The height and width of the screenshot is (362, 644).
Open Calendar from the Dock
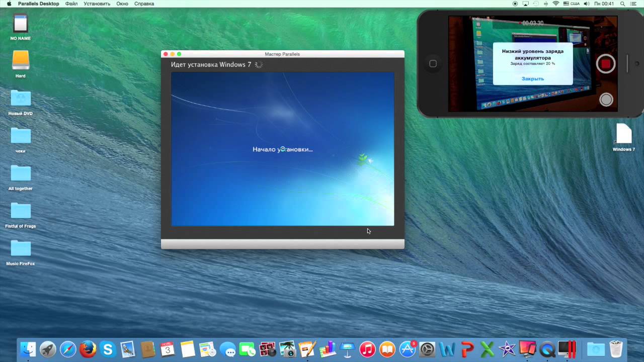(x=168, y=348)
